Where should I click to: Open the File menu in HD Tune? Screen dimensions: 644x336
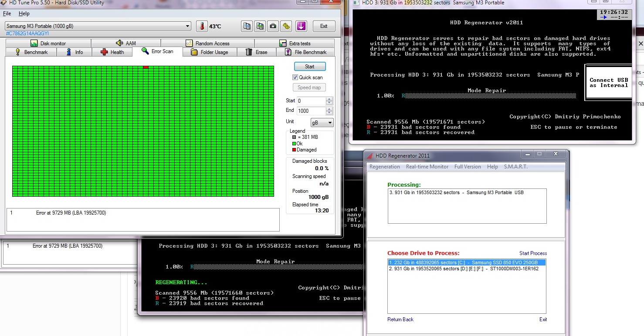pos(7,13)
